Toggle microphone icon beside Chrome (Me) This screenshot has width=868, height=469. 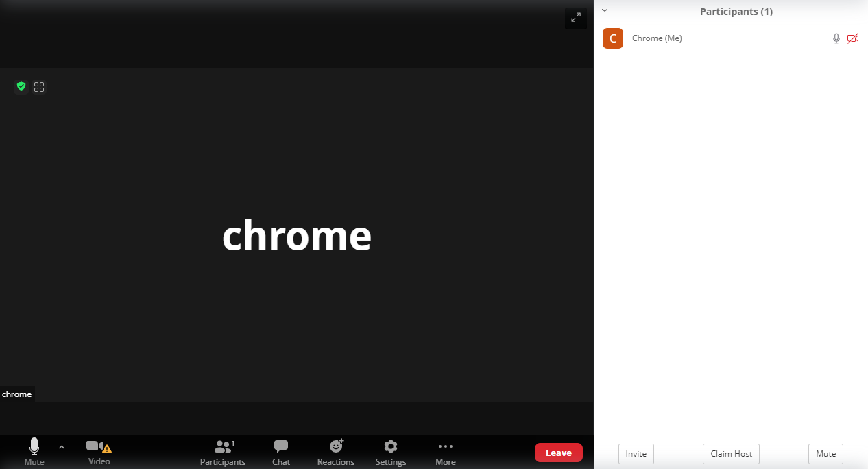point(836,38)
